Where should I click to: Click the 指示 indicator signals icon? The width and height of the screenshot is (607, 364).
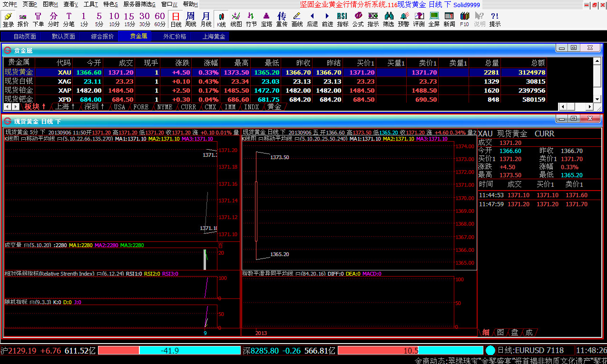373,19
